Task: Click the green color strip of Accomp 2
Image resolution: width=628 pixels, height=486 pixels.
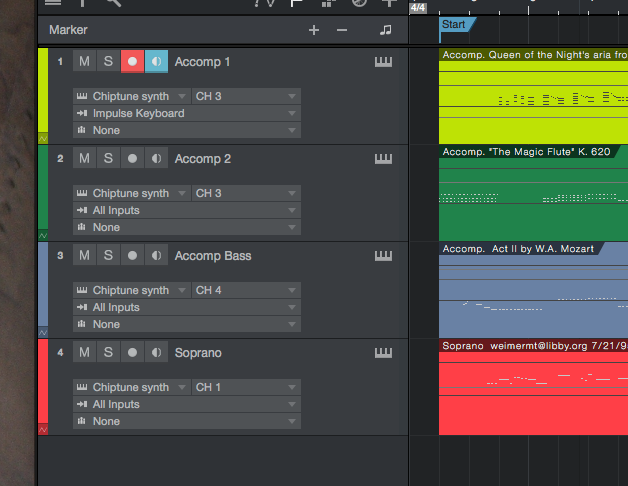Action: [43, 188]
